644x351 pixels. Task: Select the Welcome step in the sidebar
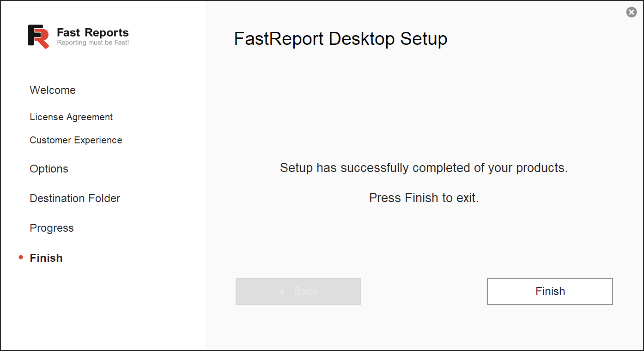[53, 90]
